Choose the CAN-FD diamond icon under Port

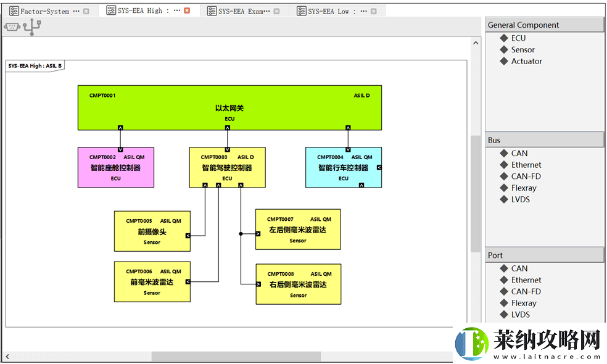click(x=503, y=291)
